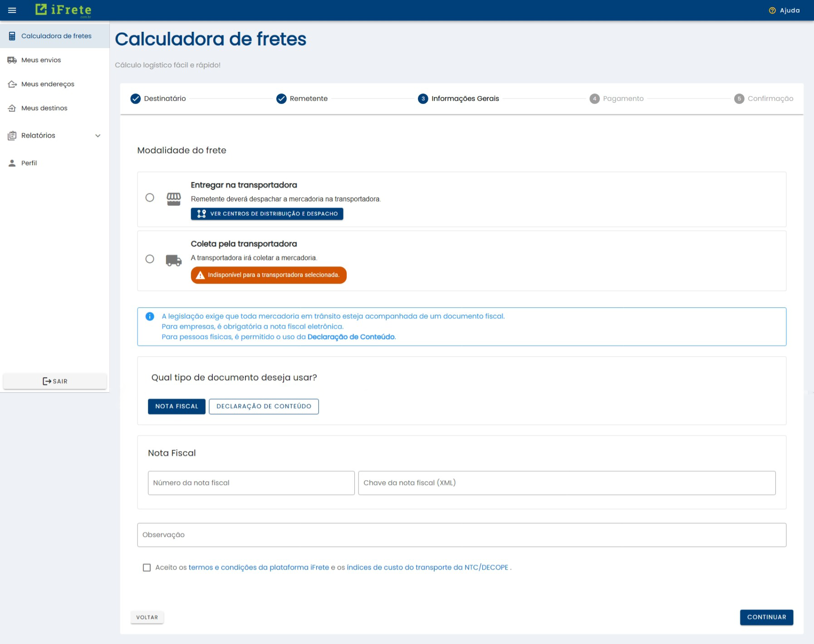The height and width of the screenshot is (644, 814).
Task: Click the Perfil person icon
Action: pyautogui.click(x=12, y=163)
